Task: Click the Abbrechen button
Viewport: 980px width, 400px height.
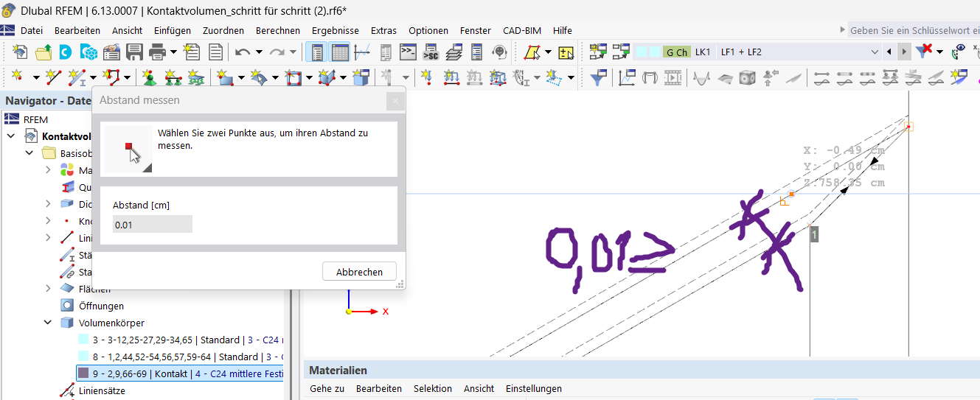Action: coord(359,272)
